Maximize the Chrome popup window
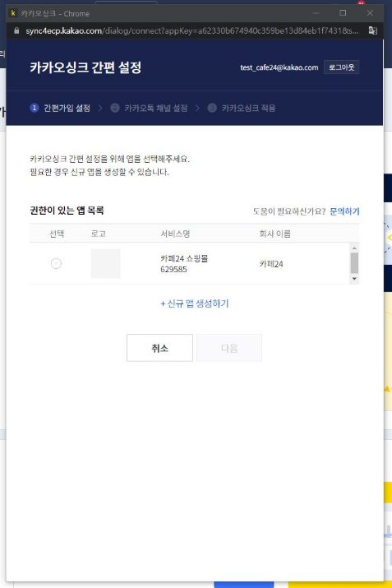Screen dimensions: 392x588 click(343, 13)
